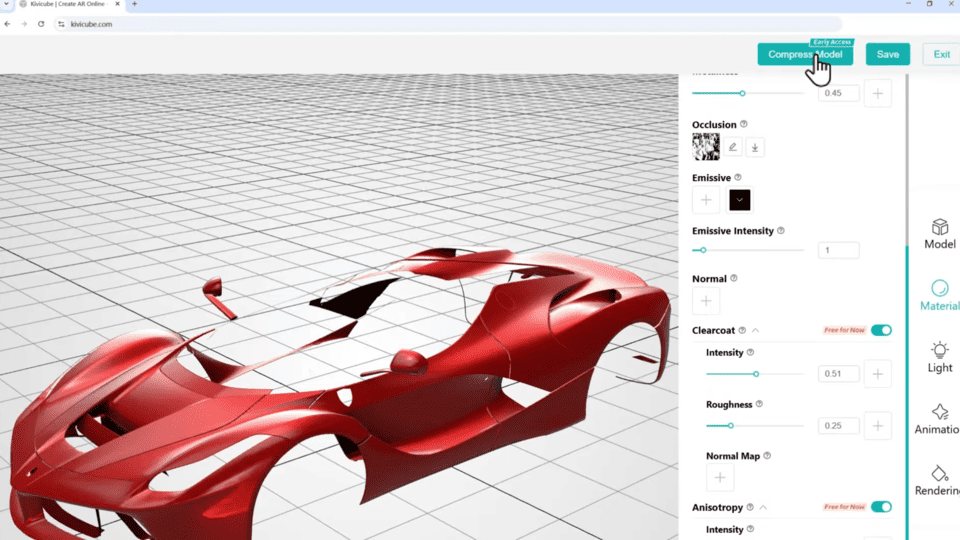This screenshot has width=960, height=540.
Task: Open the Model panel icon
Action: (x=940, y=234)
